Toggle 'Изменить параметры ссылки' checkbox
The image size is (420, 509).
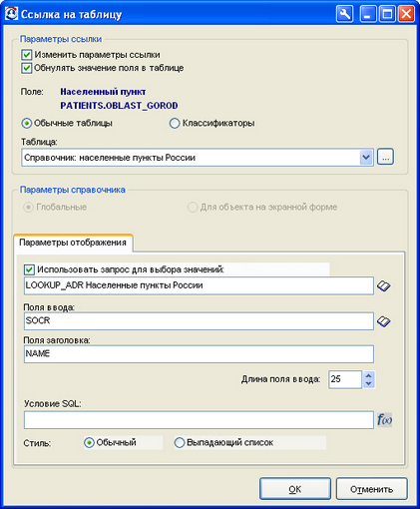[x=27, y=55]
